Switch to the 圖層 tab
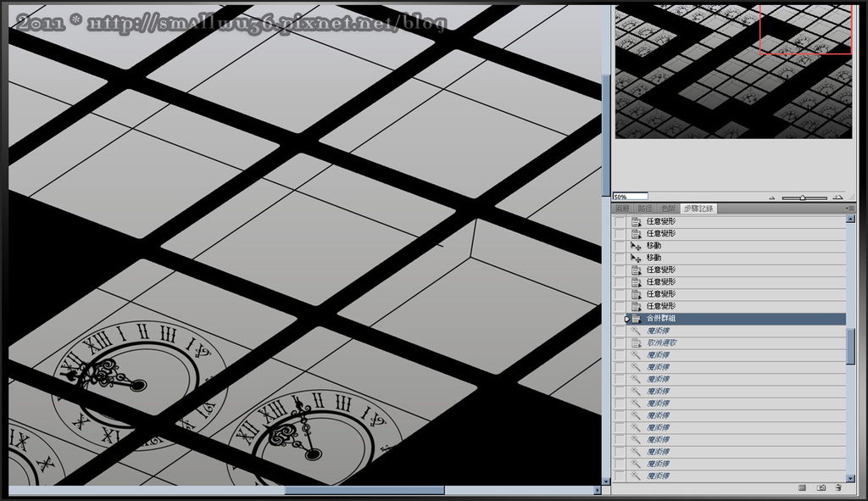Viewport: 868px width, 501px height. 623,209
